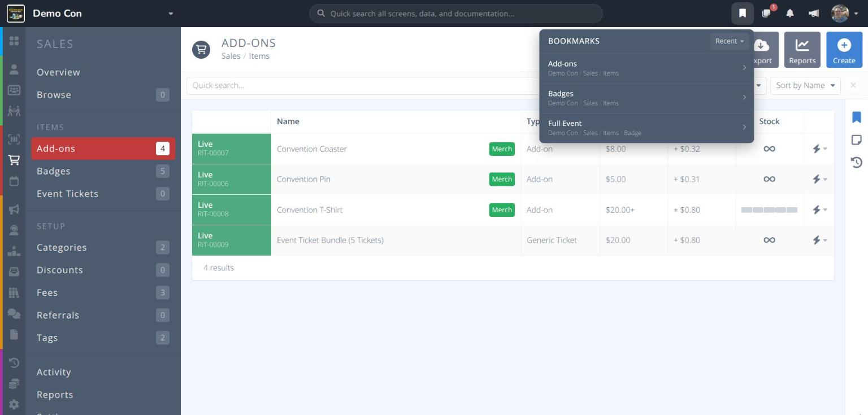This screenshot has width=868, height=415.
Task: Click the history clock icon in right panel
Action: click(x=857, y=163)
